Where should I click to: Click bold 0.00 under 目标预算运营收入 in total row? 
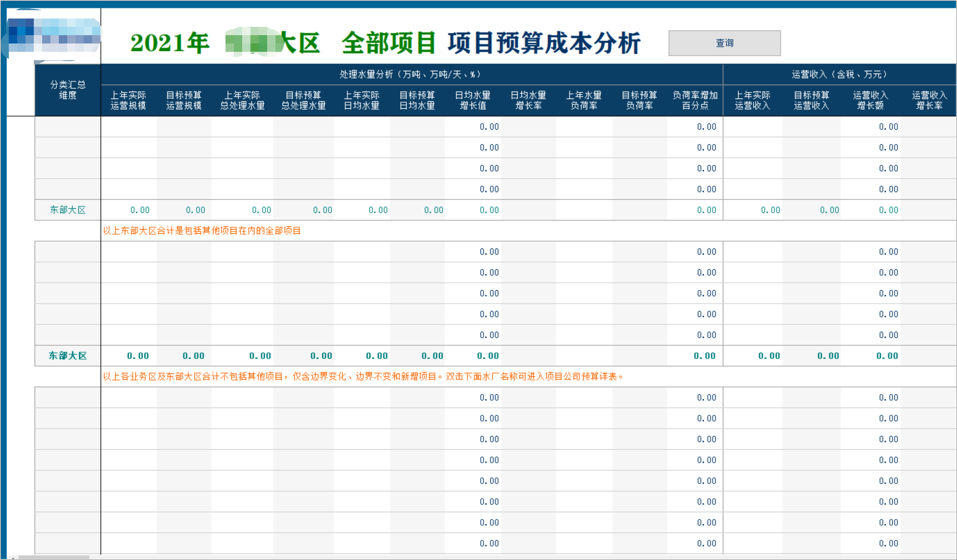coord(828,356)
